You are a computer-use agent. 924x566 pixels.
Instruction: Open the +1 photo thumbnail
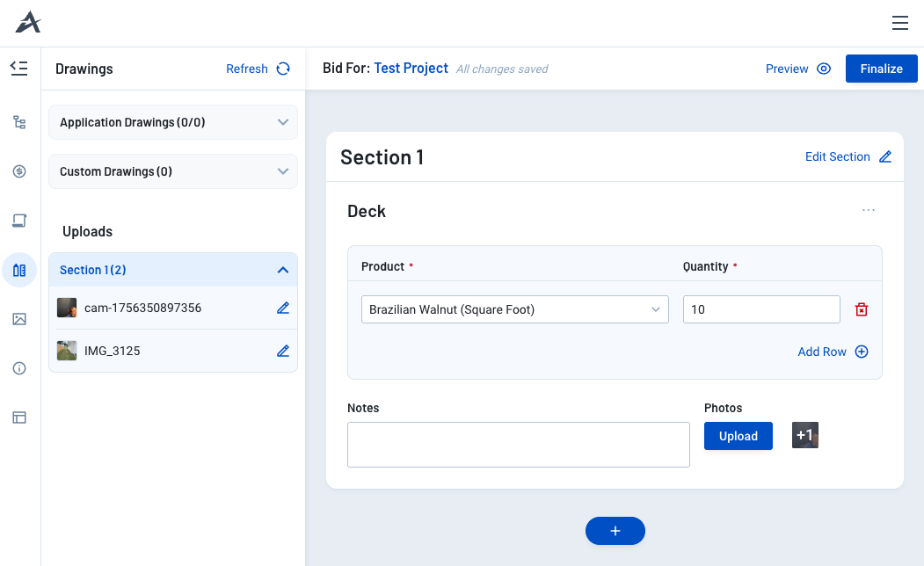(x=805, y=435)
